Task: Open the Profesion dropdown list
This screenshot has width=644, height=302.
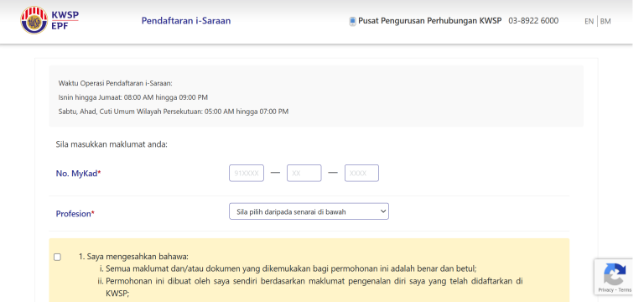Action: coord(309,211)
